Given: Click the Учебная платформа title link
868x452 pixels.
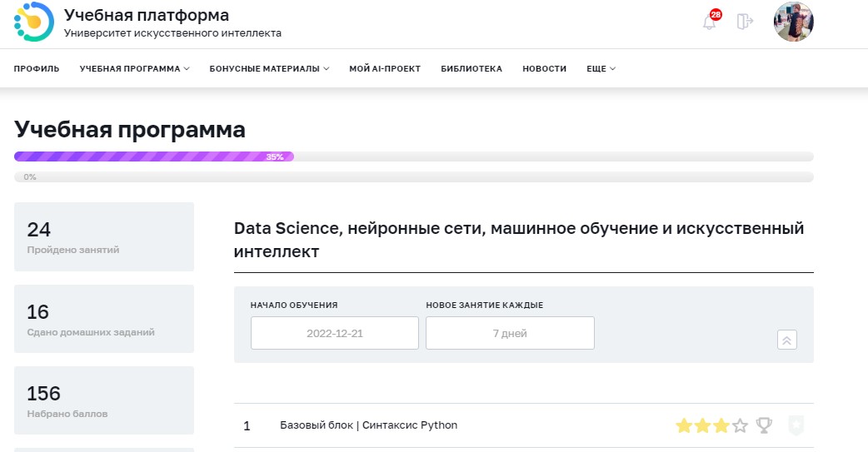Looking at the screenshot, I should point(147,15).
